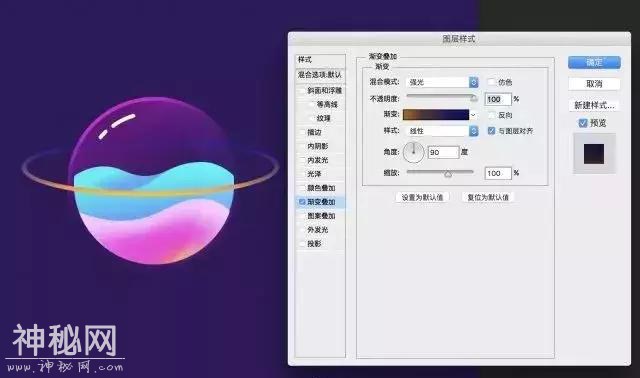The height and width of the screenshot is (378, 640).
Task: Uncheck the 渐变叠加 checkbox
Action: click(x=302, y=202)
